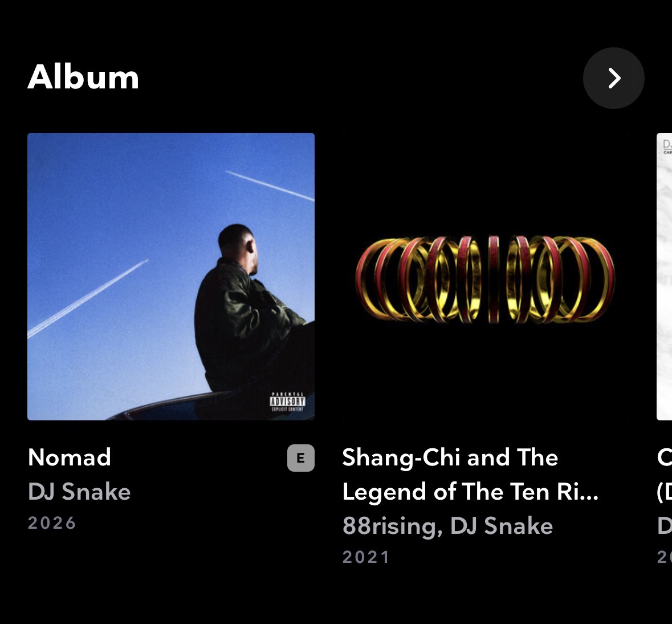The width and height of the screenshot is (672, 624).
Task: Click the Album section heading
Action: coord(83,77)
